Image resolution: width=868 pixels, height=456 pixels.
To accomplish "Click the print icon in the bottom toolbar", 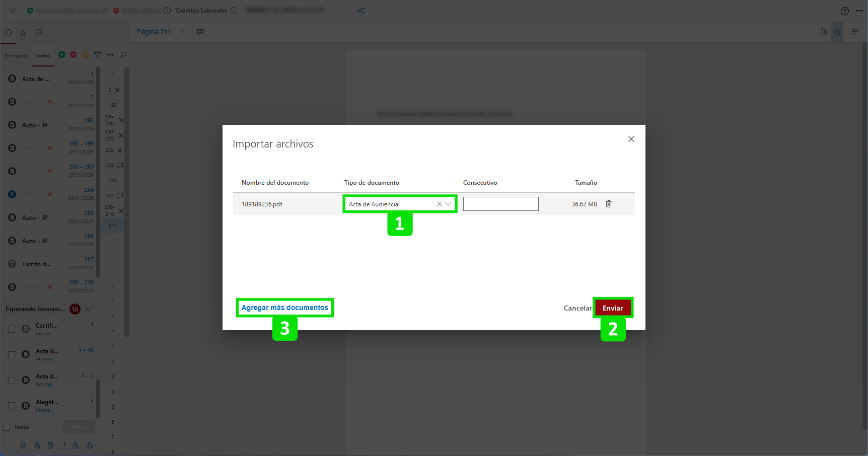I will click(90, 445).
